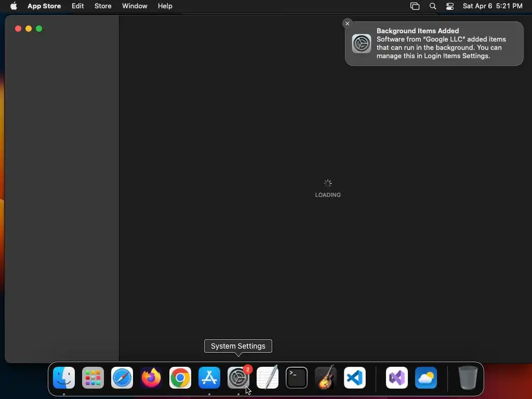The width and height of the screenshot is (532, 399).
Task: Open Launchpad from the Dock
Action: coord(93,378)
